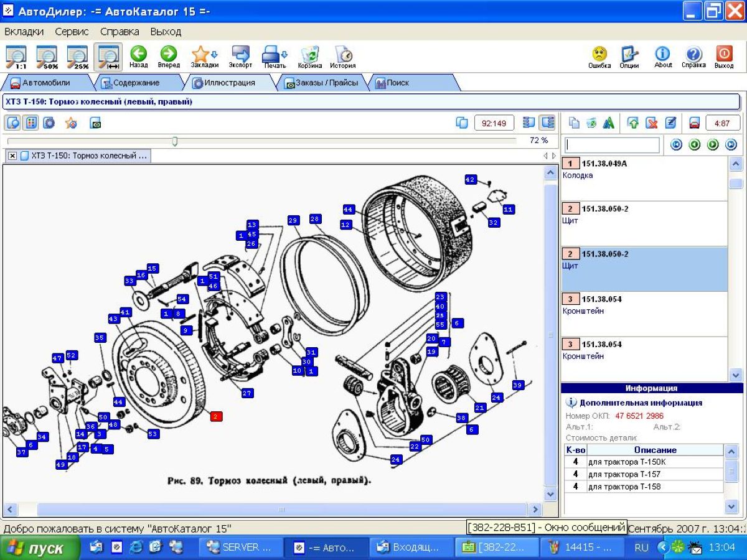Select the 151.38.049A Колодка part entry
Image resolution: width=747 pixels, height=560 pixels.
[x=644, y=169]
